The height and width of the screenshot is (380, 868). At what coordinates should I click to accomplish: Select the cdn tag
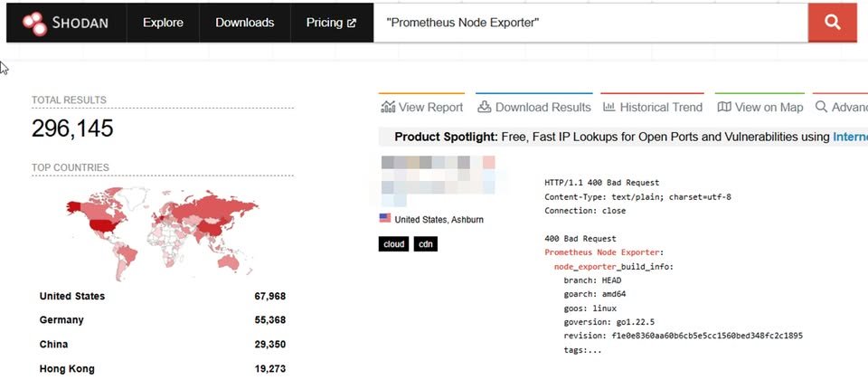coord(425,243)
